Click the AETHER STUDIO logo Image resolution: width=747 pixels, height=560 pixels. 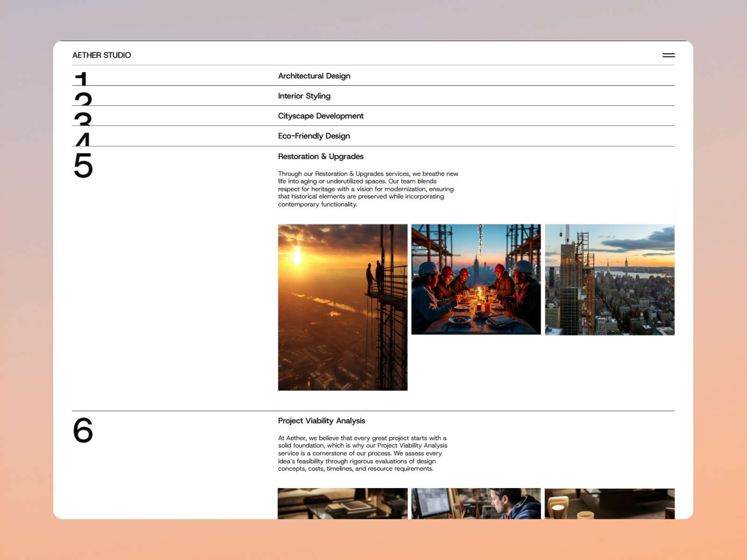101,55
